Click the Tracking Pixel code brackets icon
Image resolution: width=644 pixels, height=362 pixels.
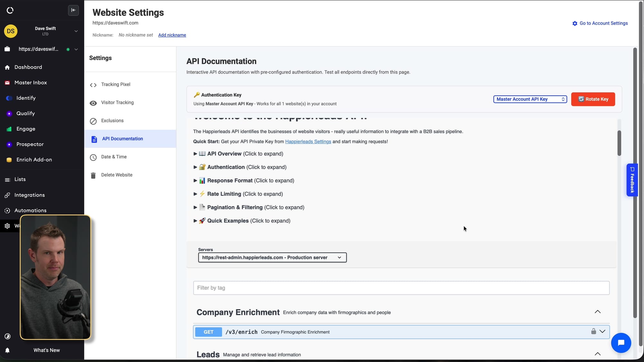(x=93, y=85)
